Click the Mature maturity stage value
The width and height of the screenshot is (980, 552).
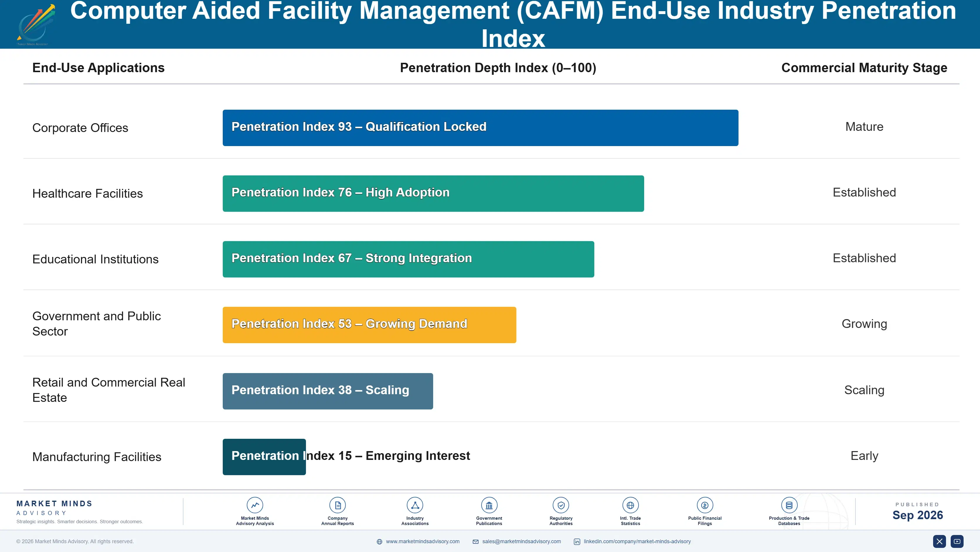864,127
